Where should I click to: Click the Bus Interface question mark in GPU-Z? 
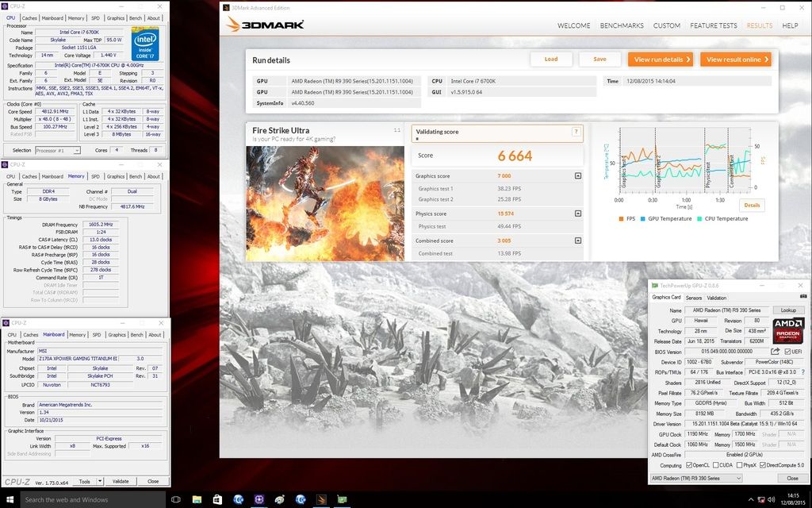click(x=803, y=372)
